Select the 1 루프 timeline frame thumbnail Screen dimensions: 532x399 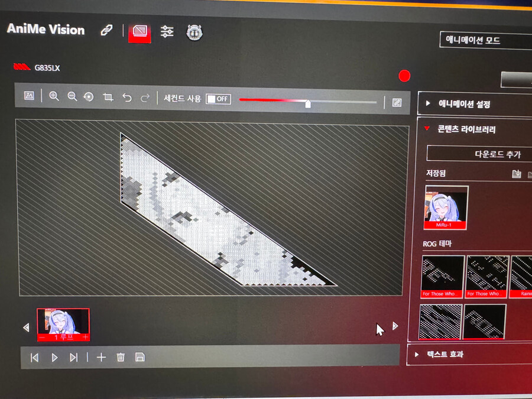(x=63, y=325)
